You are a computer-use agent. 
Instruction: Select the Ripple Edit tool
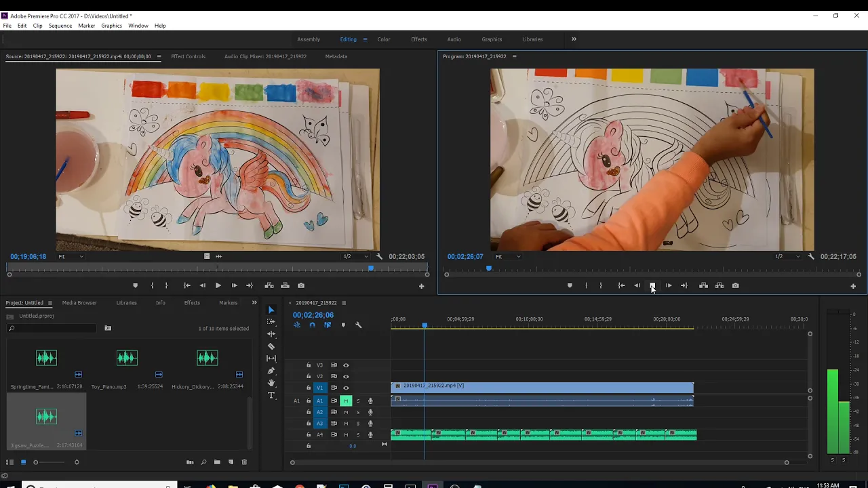pos(271,334)
